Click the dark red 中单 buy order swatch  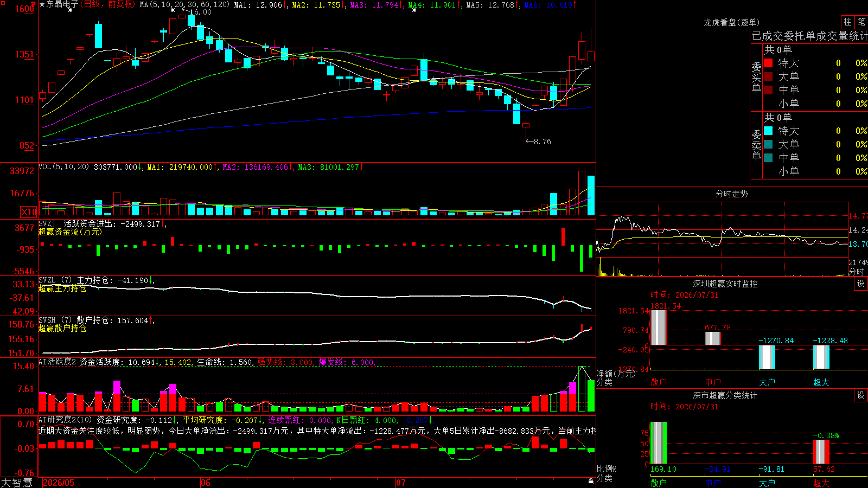point(768,90)
